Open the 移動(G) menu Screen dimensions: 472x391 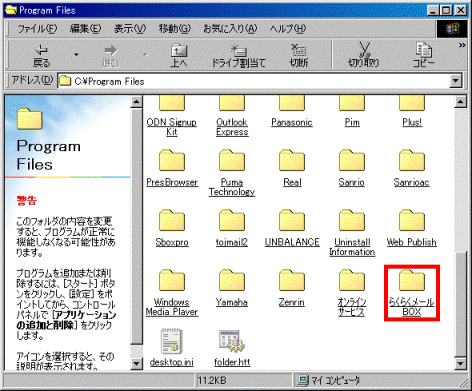pos(175,29)
